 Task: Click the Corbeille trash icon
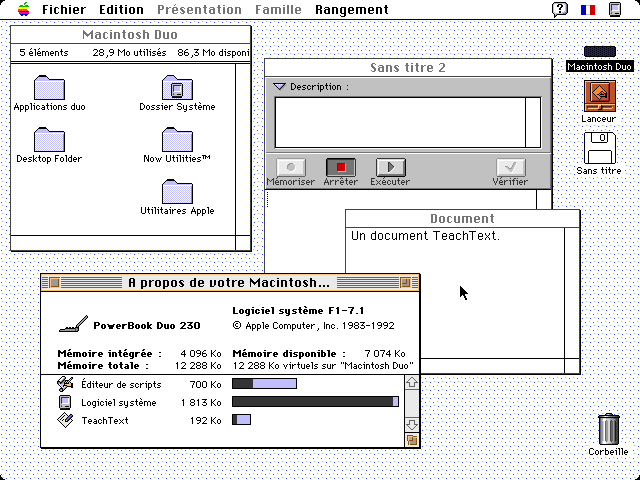coord(609,429)
